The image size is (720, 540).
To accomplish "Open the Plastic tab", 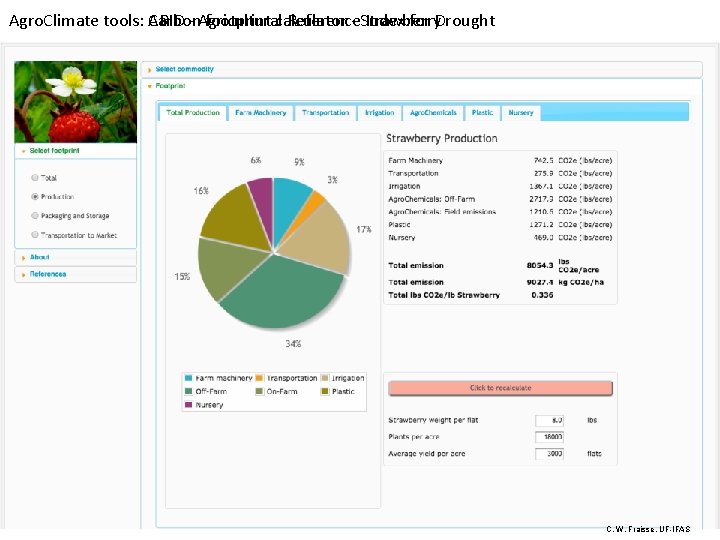I will pyautogui.click(x=482, y=112).
